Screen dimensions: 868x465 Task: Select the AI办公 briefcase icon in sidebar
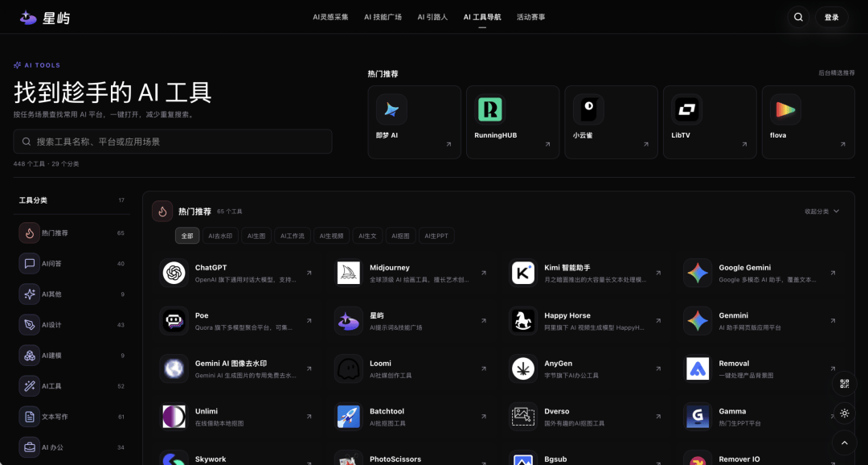pos(30,446)
